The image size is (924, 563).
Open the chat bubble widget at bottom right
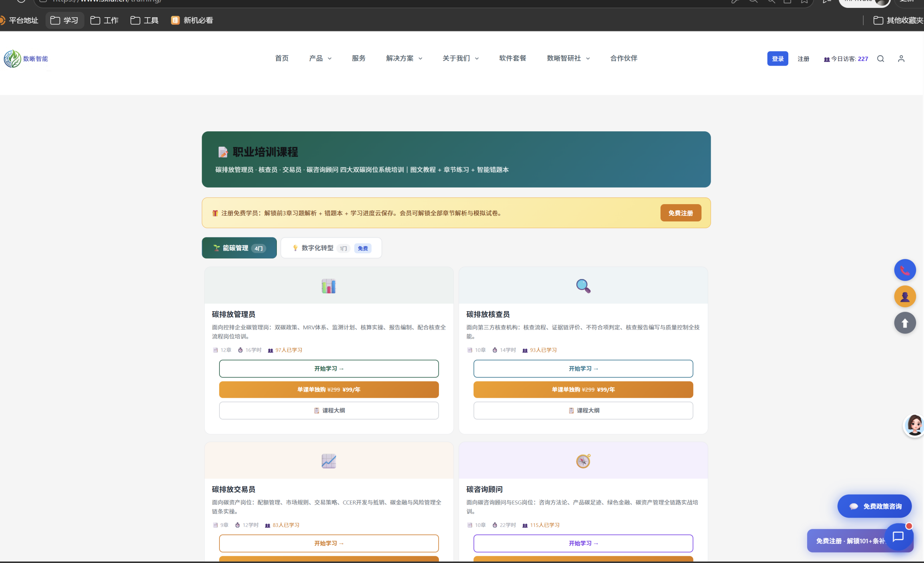(898, 537)
